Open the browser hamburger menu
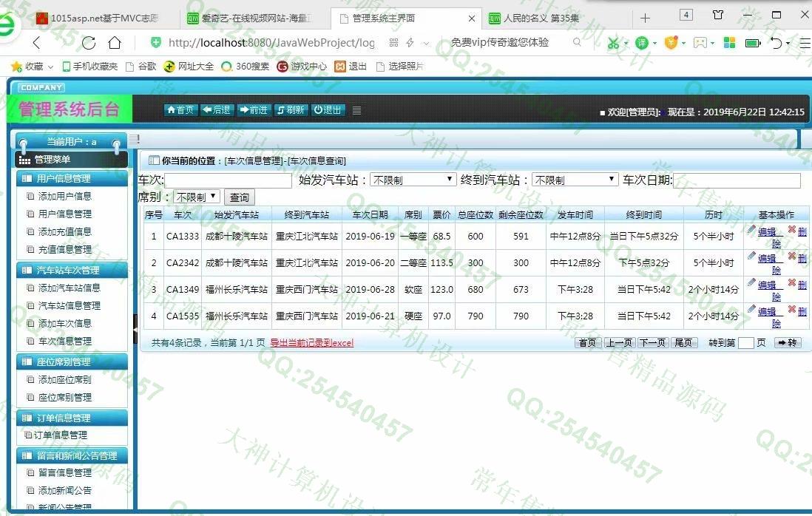The height and width of the screenshot is (516, 812). (x=805, y=44)
